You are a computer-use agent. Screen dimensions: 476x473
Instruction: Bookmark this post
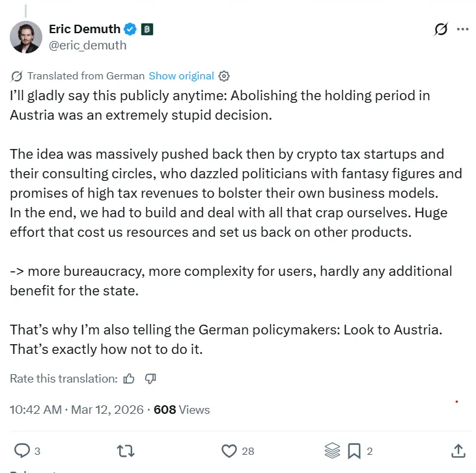pyautogui.click(x=354, y=451)
